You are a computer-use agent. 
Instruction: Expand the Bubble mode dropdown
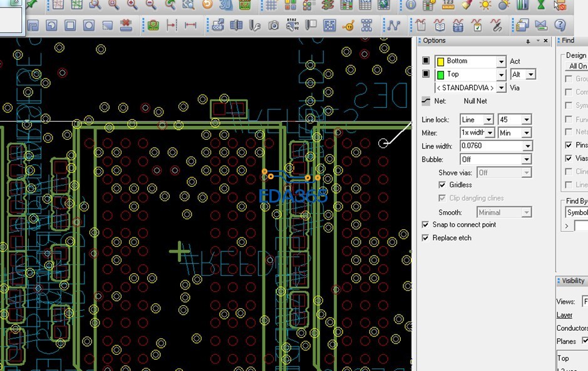527,160
